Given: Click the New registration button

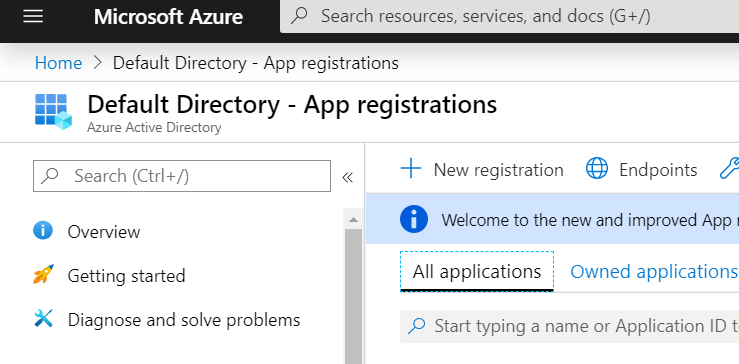Looking at the screenshot, I should click(x=482, y=169).
